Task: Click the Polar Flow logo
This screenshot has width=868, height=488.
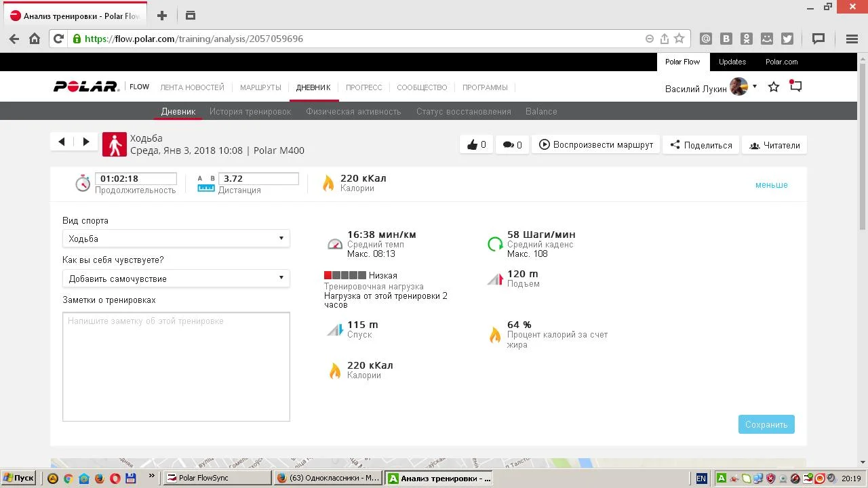Action: click(x=101, y=87)
